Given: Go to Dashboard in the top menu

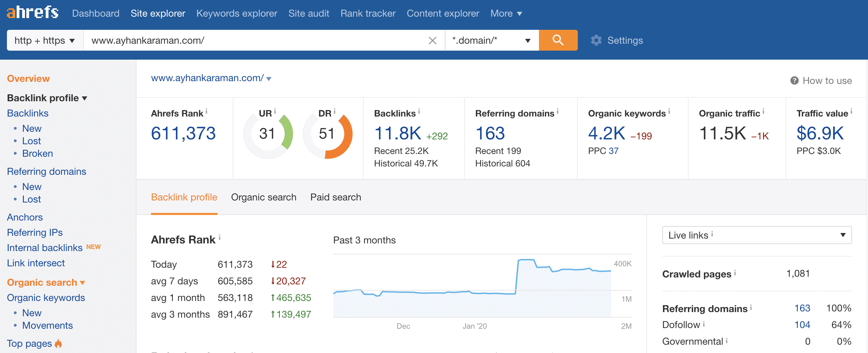Looking at the screenshot, I should pos(96,13).
